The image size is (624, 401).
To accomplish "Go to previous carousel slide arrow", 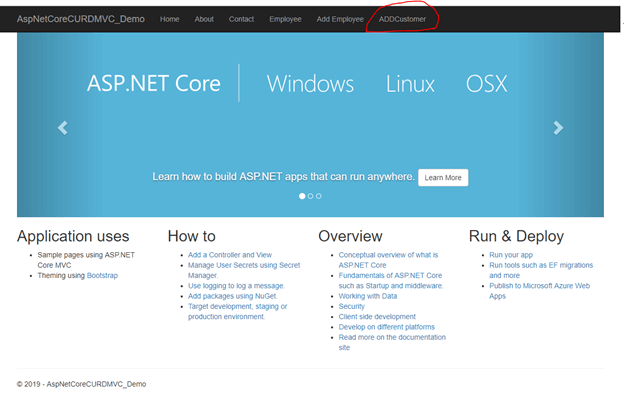I will point(62,128).
